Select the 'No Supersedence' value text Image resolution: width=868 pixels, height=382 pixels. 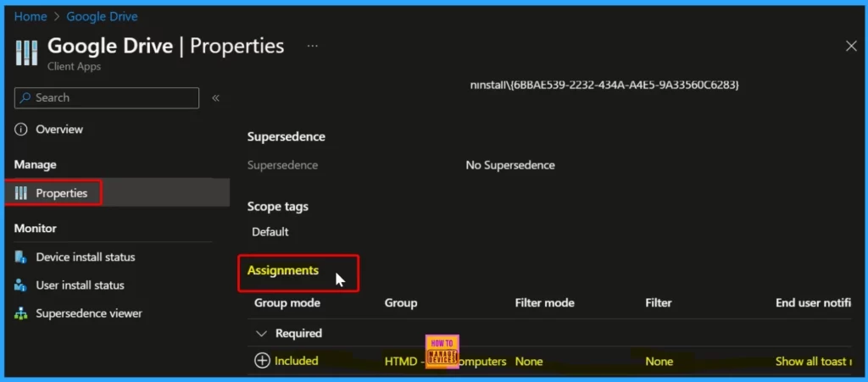coord(509,165)
